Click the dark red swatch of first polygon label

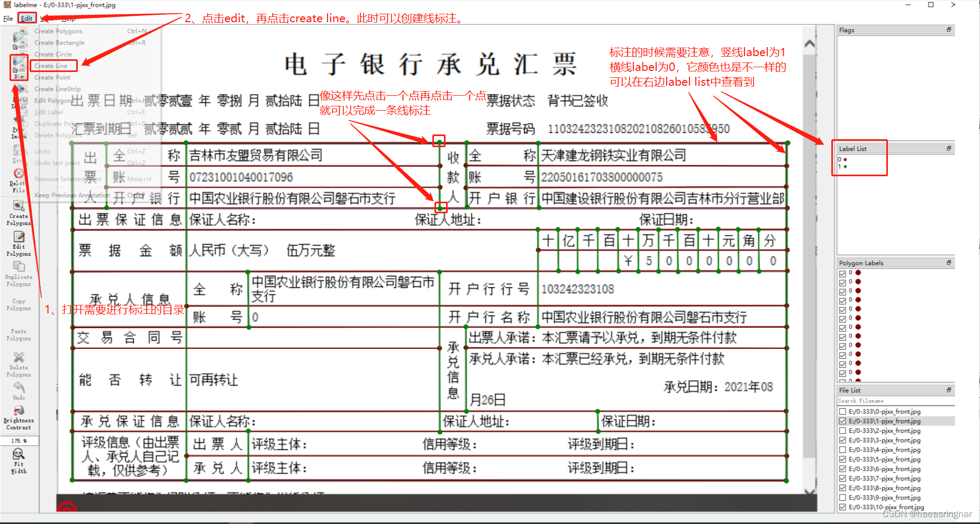tap(858, 273)
